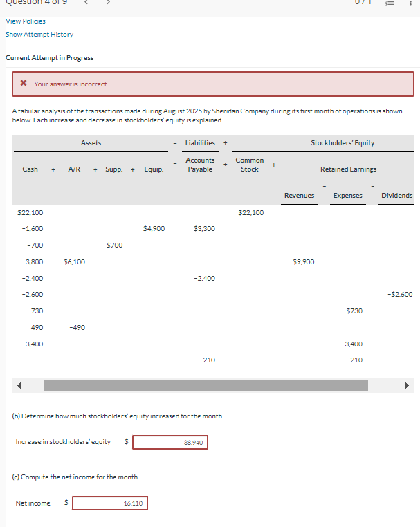Screen dimensions: 420x527
Task: Click the table's right scroll arrow
Action: [x=407, y=385]
